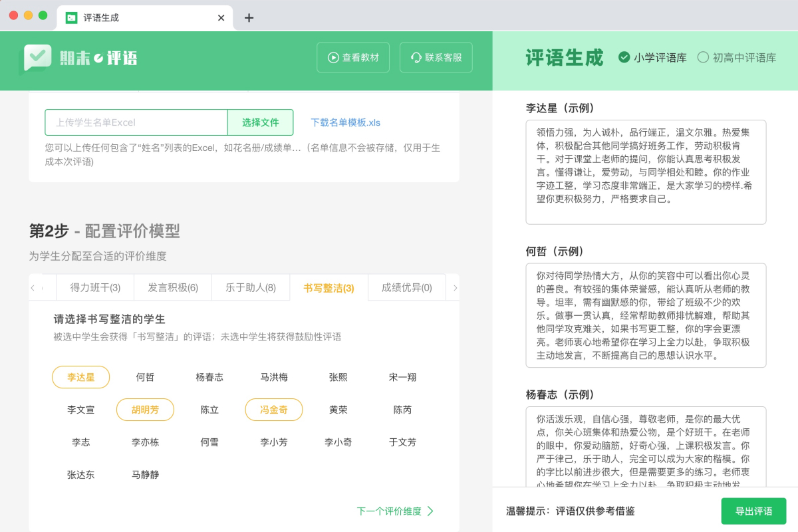Screen dimensions: 798x532
Task: Click the 联系客服 button
Action: 436,57
